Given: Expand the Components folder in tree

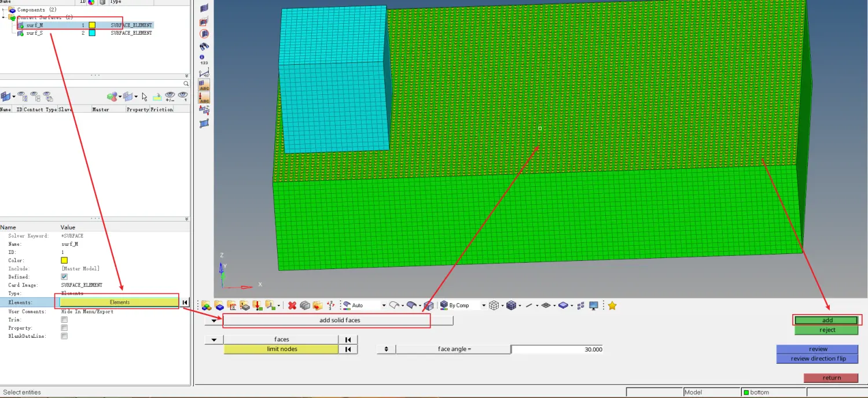Looking at the screenshot, I should point(4,10).
